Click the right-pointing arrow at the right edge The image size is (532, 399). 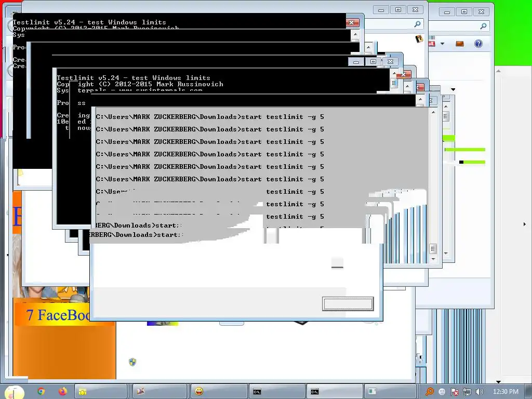click(x=525, y=224)
